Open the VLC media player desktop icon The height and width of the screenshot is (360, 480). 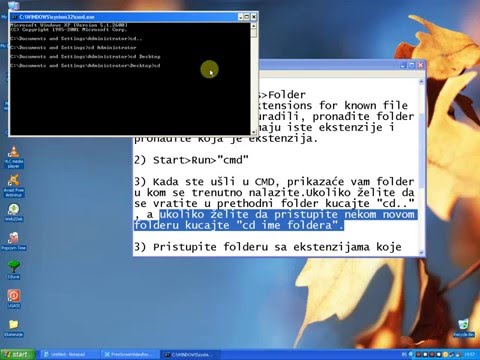coord(14,157)
